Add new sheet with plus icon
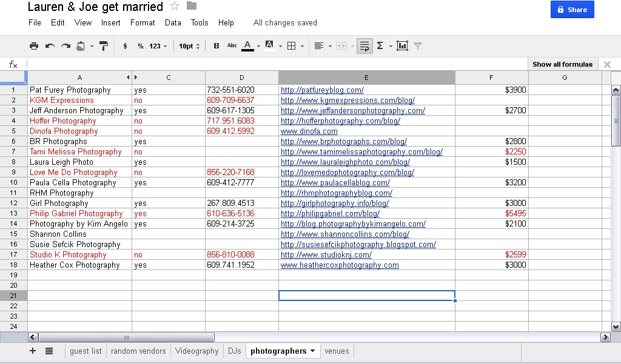 tap(33, 351)
